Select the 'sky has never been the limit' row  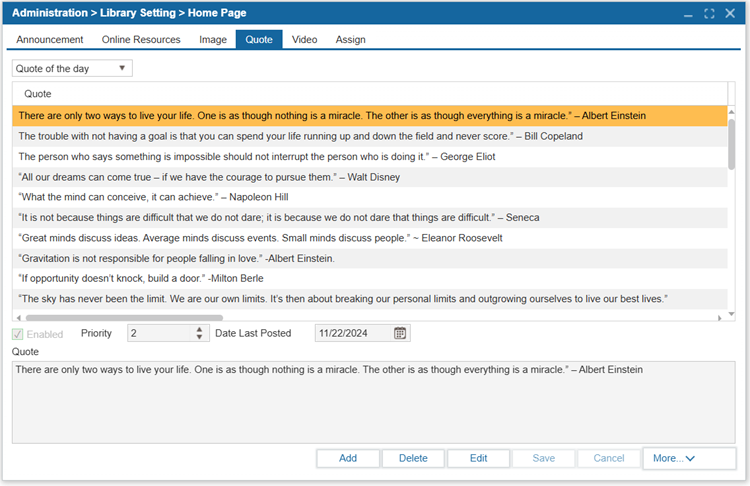(370, 299)
